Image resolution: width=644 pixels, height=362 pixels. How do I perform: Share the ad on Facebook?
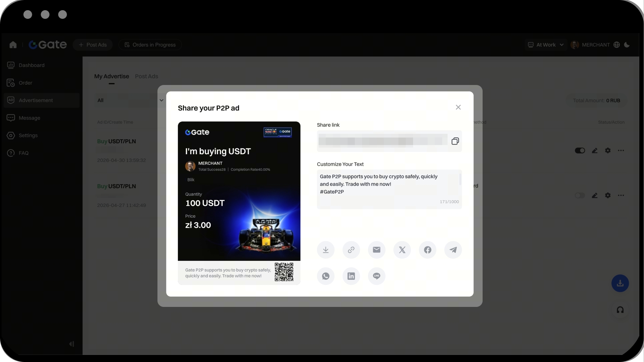pos(427,250)
